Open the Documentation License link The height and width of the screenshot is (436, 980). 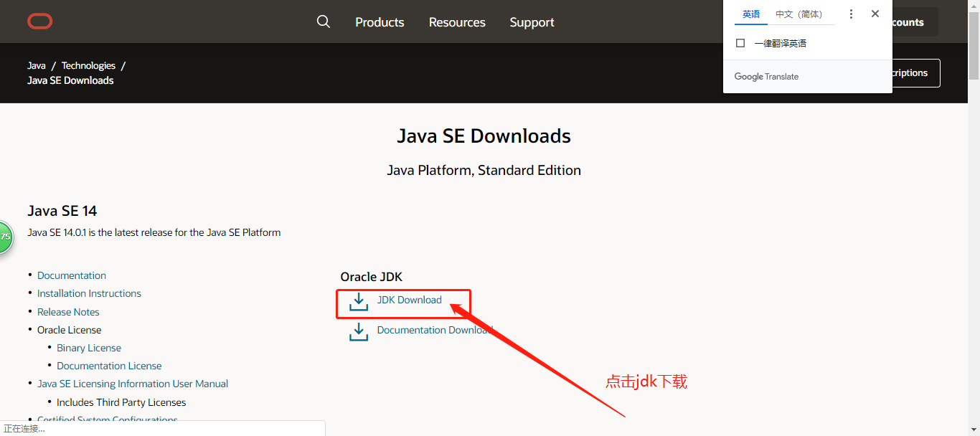[x=109, y=366]
